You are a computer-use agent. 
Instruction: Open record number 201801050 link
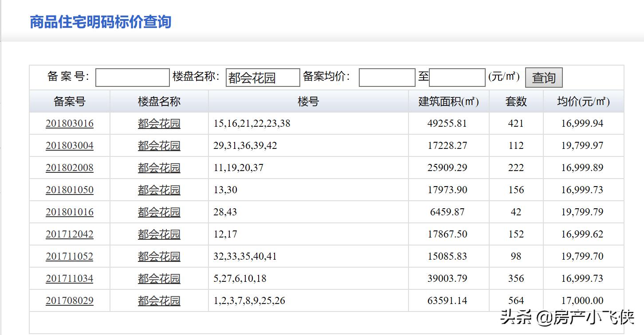click(x=70, y=190)
